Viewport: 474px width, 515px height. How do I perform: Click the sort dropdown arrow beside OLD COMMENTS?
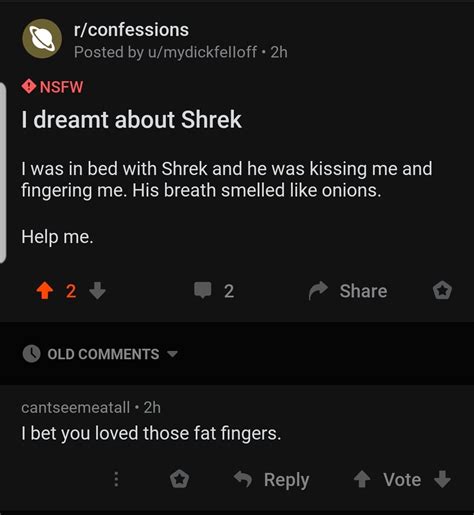tap(173, 354)
